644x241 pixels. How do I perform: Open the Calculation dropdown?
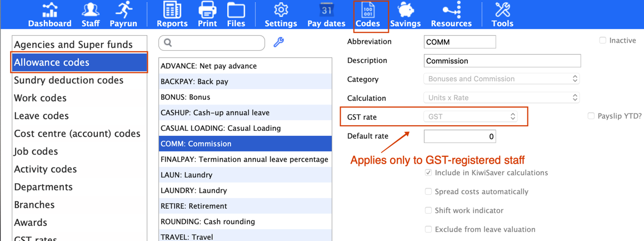coord(502,98)
